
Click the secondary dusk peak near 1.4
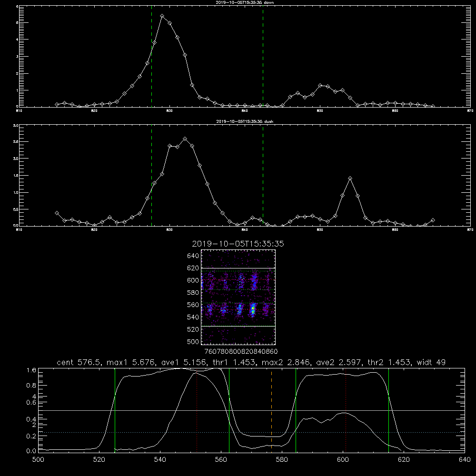click(x=350, y=178)
